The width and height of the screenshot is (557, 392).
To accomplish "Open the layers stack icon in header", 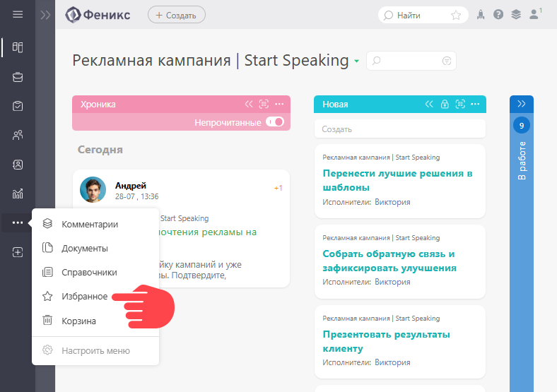I will click(x=516, y=15).
